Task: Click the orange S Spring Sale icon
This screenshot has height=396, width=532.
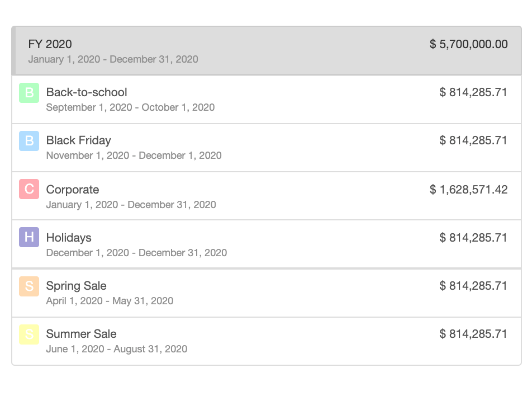Action: coord(29,286)
